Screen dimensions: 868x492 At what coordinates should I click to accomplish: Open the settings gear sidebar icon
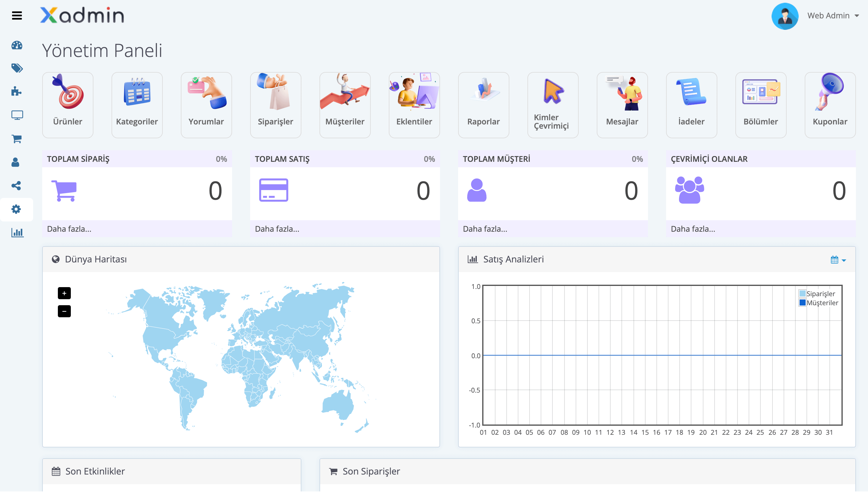click(x=16, y=209)
